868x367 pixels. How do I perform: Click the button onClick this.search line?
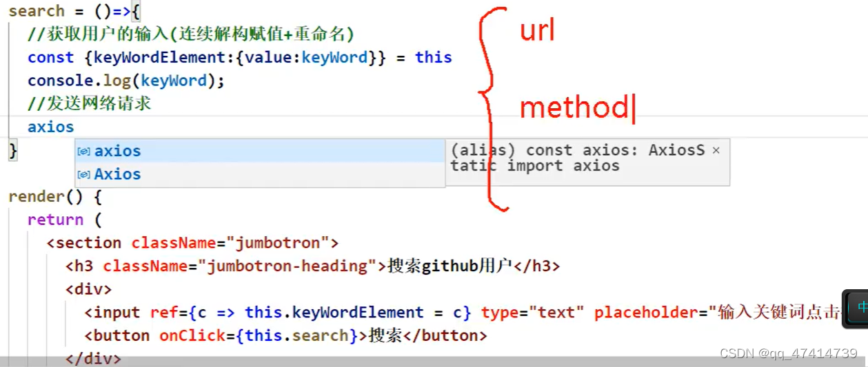(x=285, y=336)
